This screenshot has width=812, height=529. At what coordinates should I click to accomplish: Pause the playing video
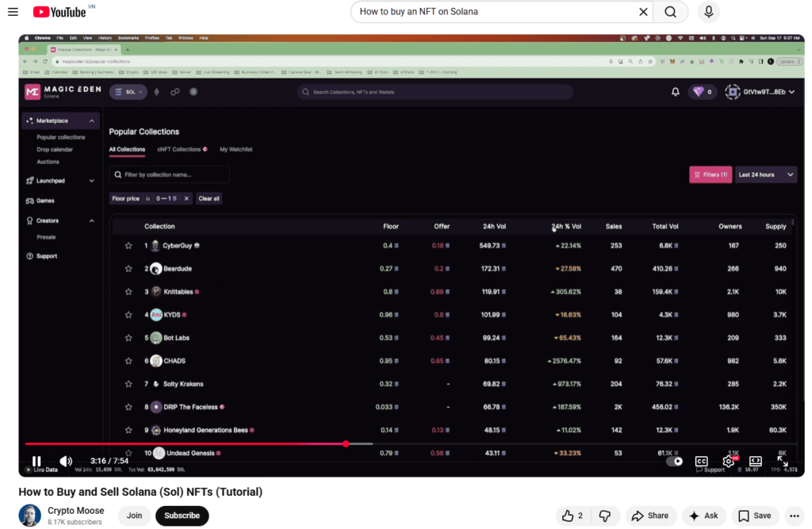click(36, 461)
